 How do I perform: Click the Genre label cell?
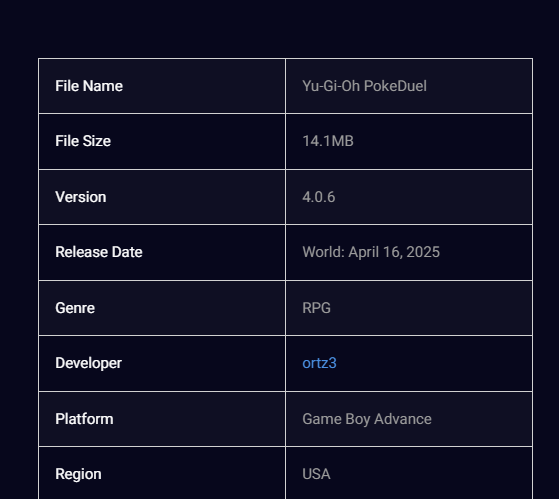tap(162, 308)
